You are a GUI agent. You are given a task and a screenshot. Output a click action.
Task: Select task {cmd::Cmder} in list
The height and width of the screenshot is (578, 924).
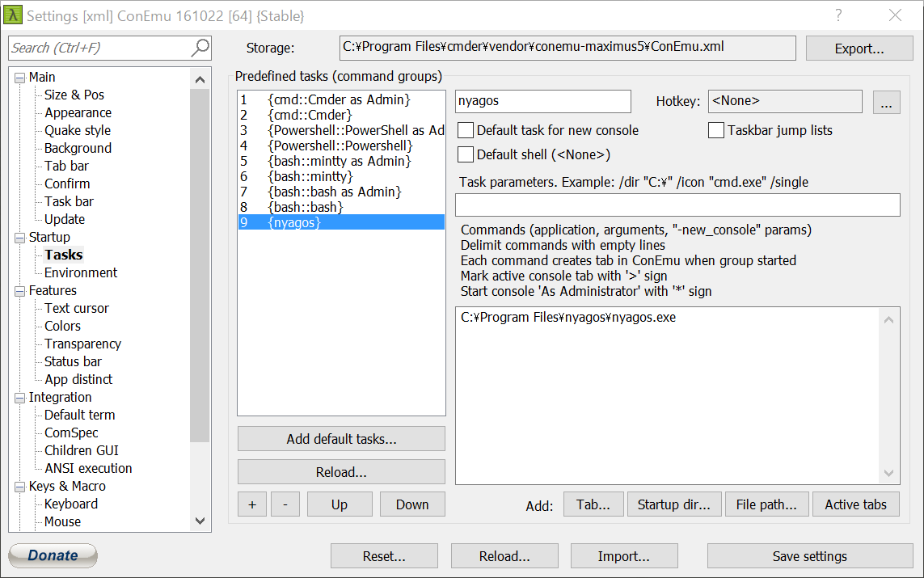coord(341,115)
